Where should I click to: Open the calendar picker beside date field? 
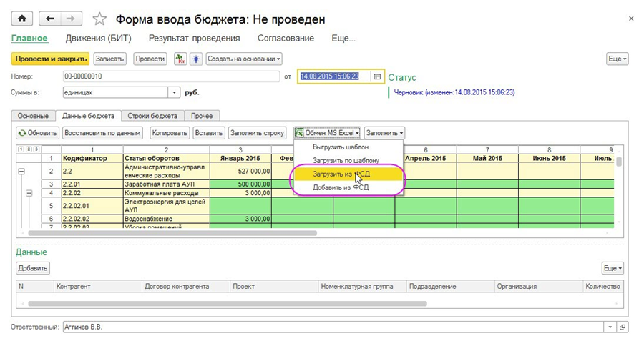[x=377, y=76]
